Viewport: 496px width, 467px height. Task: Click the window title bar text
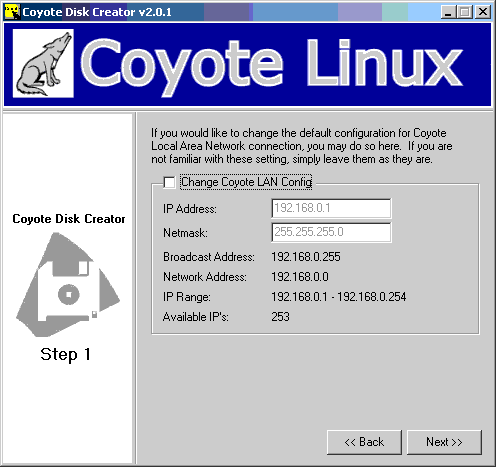[97, 12]
